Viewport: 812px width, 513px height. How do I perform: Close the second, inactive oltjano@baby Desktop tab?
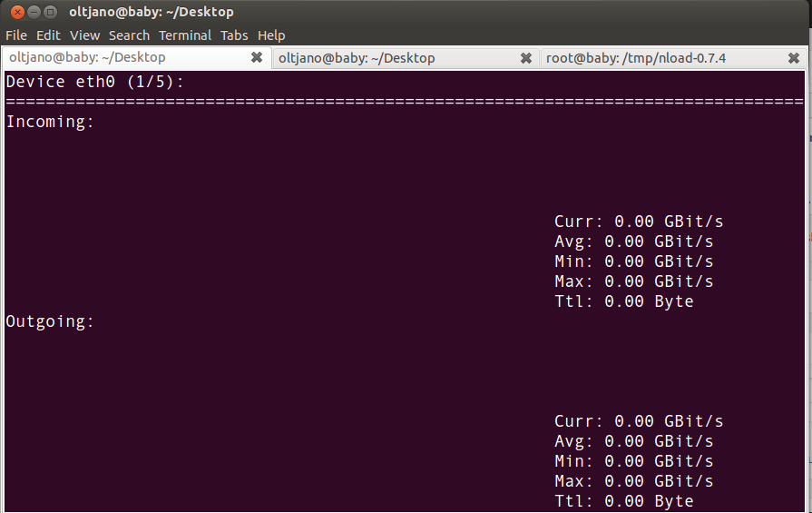(x=526, y=58)
